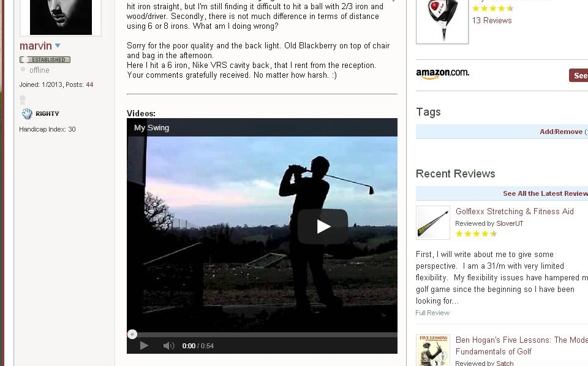The image size is (588, 366).
Task: Click the amazon.com logo
Action: 442,73
